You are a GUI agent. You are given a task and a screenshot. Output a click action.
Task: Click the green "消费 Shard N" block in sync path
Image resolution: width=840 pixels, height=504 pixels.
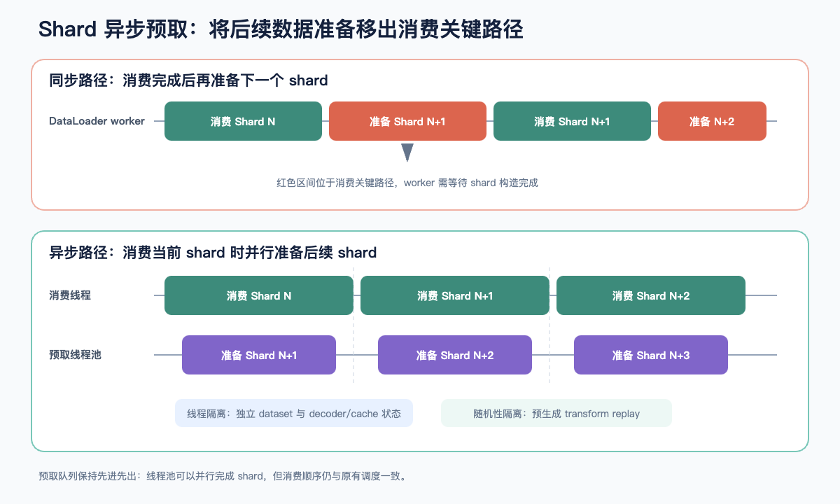(243, 121)
